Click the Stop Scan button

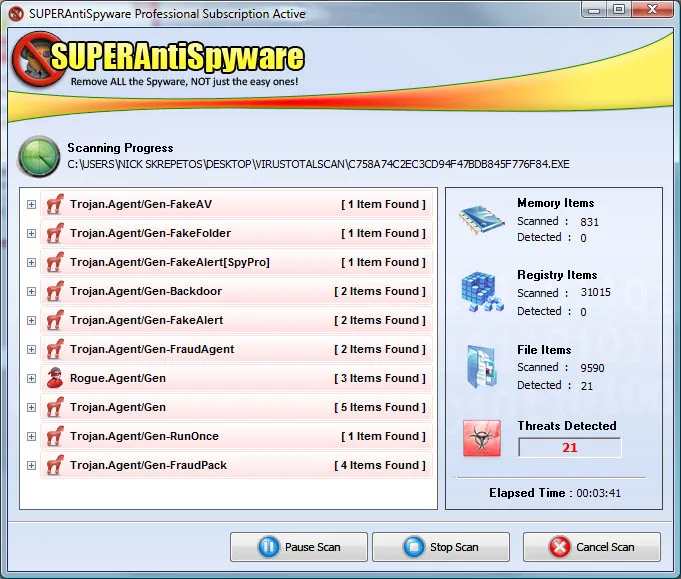pos(441,547)
